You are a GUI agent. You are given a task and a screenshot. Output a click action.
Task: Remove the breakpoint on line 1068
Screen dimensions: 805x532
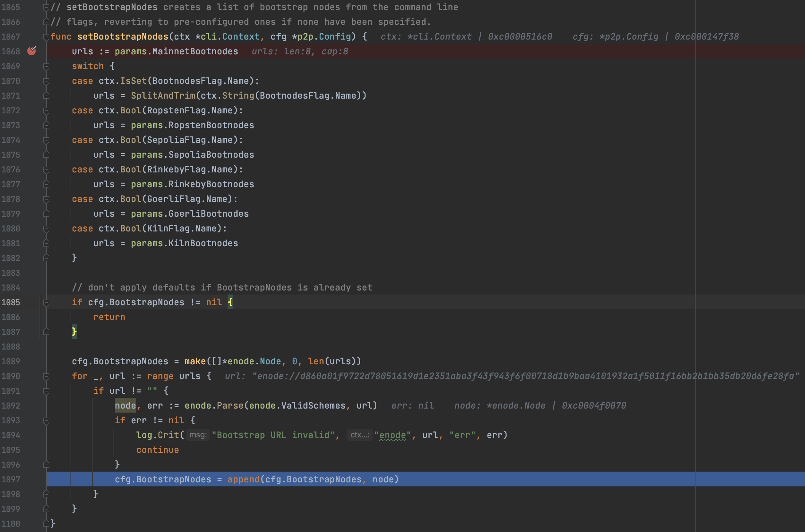32,51
